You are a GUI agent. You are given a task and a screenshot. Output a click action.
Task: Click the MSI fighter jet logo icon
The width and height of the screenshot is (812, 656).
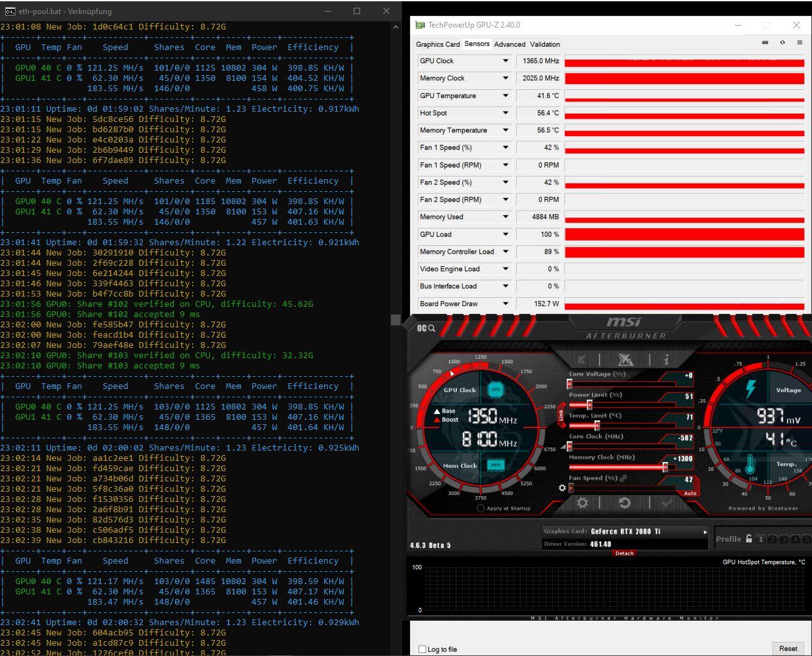[625, 359]
